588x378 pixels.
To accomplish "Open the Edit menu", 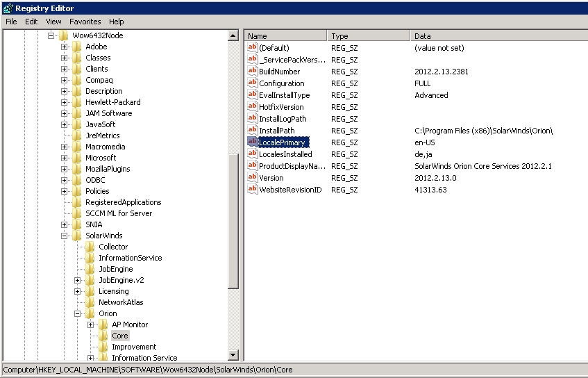I will coord(31,22).
